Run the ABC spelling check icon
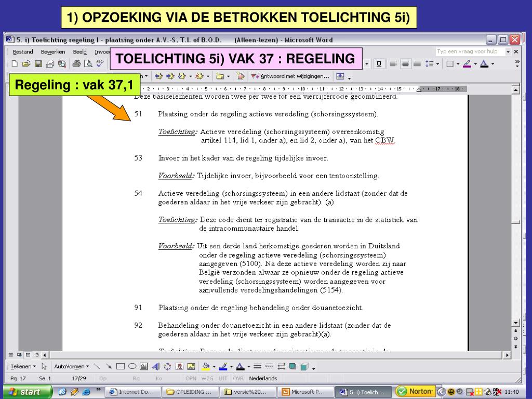This screenshot has height=399, width=532. point(100,63)
